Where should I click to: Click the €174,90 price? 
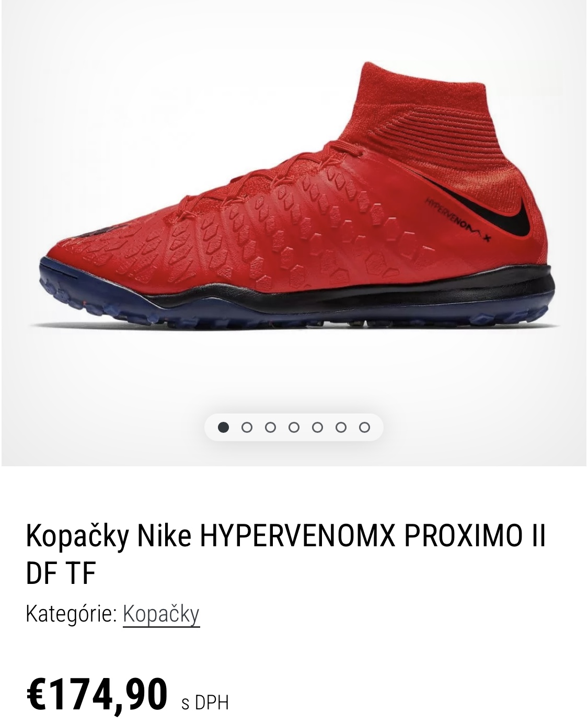[97, 694]
